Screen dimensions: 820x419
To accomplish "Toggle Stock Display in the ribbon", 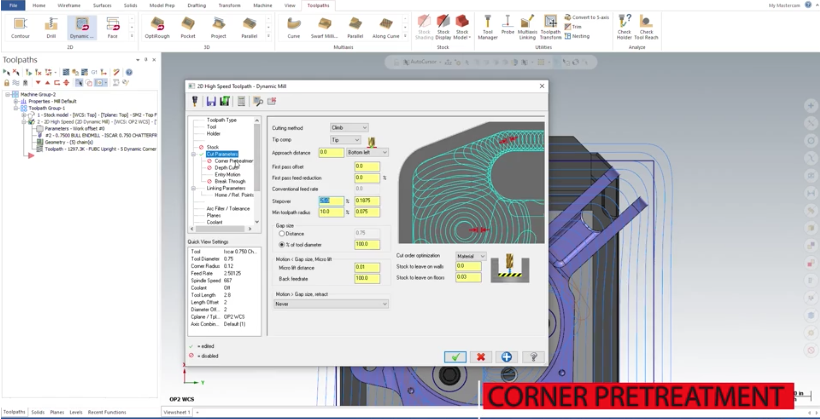I will [x=443, y=28].
